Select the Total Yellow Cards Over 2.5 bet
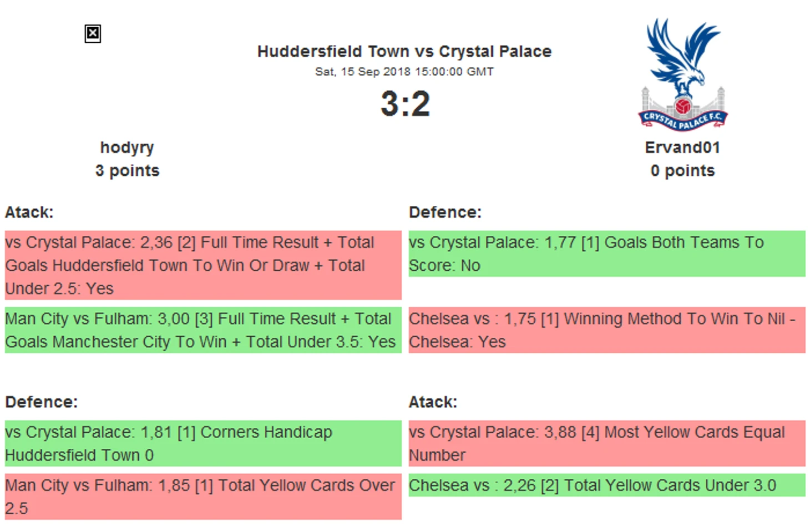Image resolution: width=810 pixels, height=532 pixels. tap(203, 496)
